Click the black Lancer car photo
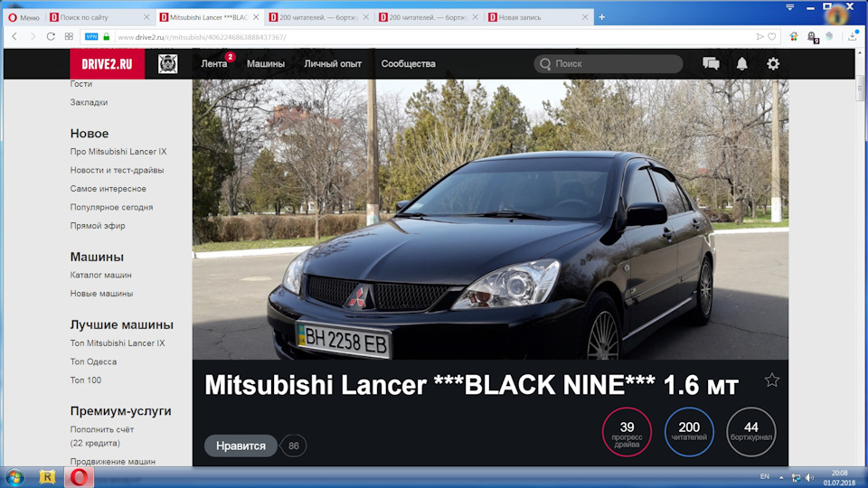 tap(490, 220)
